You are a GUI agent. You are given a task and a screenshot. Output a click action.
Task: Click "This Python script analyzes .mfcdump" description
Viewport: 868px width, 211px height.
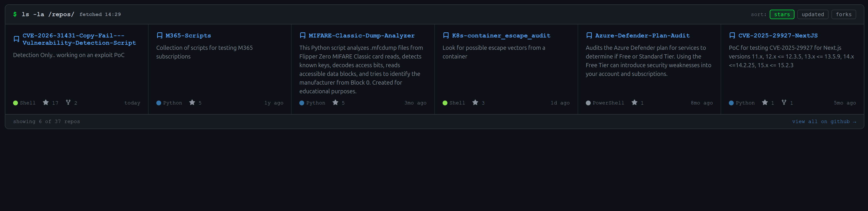pos(361,70)
